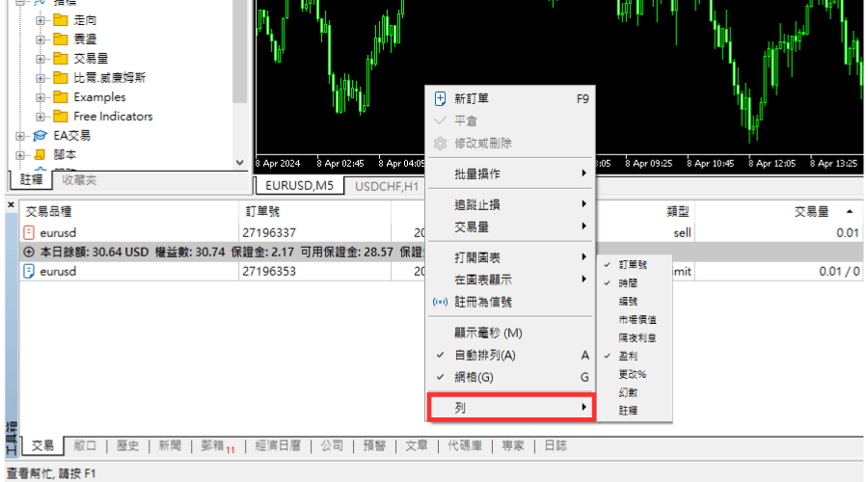Expand the 走向 indicator folder node

point(40,20)
